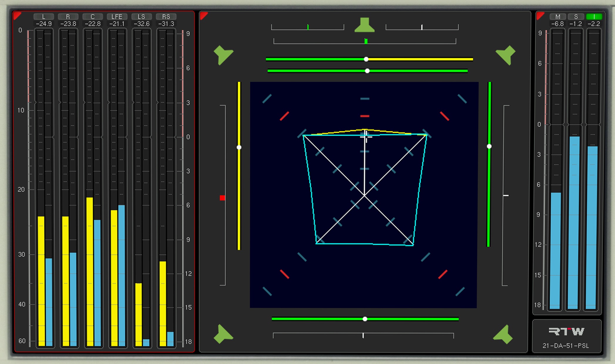Open the red corner triangle of surround panel
615x364 pixels.
click(x=203, y=16)
